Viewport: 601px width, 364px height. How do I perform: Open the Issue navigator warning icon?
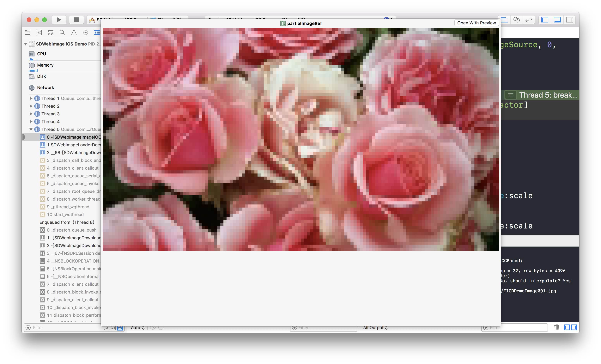[74, 33]
